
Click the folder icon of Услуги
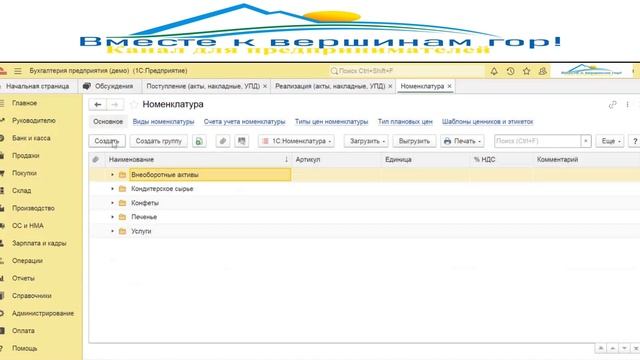(x=122, y=231)
